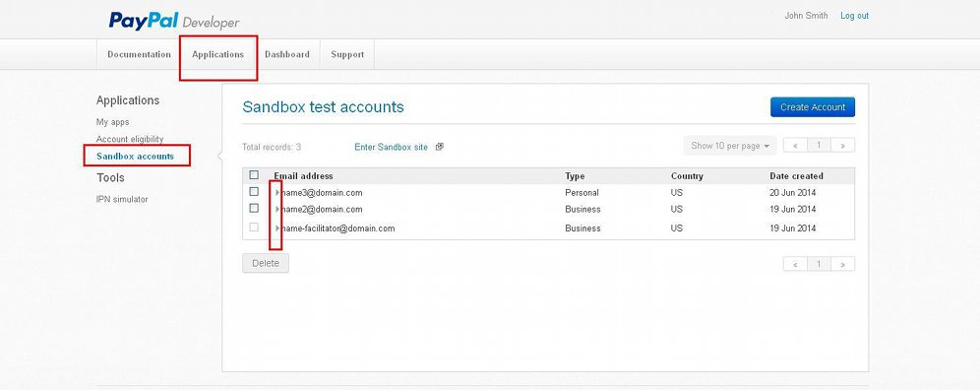This screenshot has width=980, height=390.
Task: Tick the checkbox for name2@domain.com
Action: [x=254, y=208]
